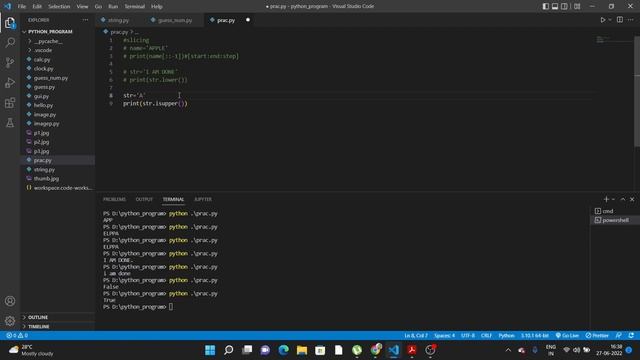The width and height of the screenshot is (640, 360).
Task: Switch to the string.py editor tab
Action: [118, 20]
